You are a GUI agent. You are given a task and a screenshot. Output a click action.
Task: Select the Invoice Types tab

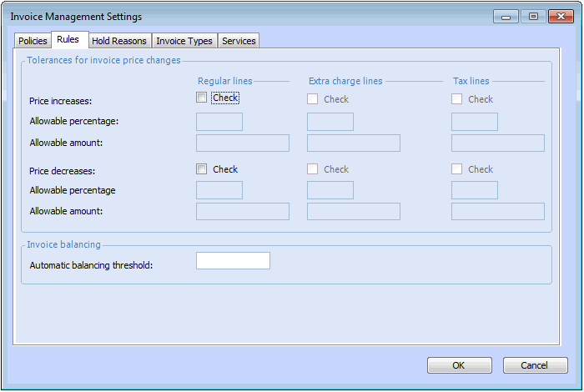184,41
